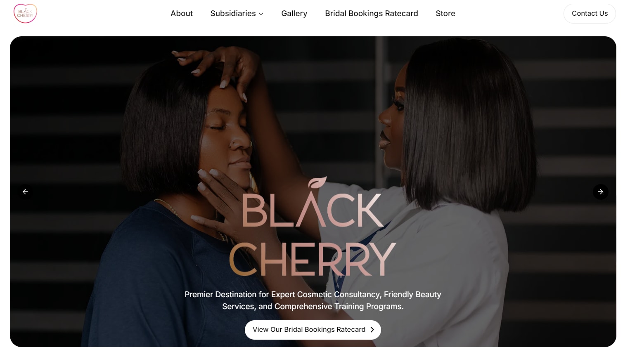This screenshot has height=364, width=623.
Task: Open Bridal Bookings Ratecard in the navbar
Action: point(372,14)
